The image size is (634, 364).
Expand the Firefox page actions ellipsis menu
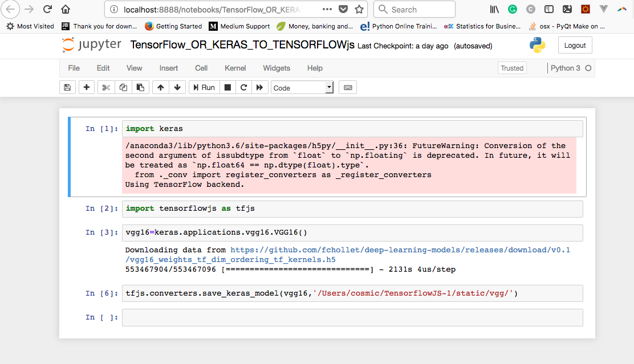click(x=327, y=9)
